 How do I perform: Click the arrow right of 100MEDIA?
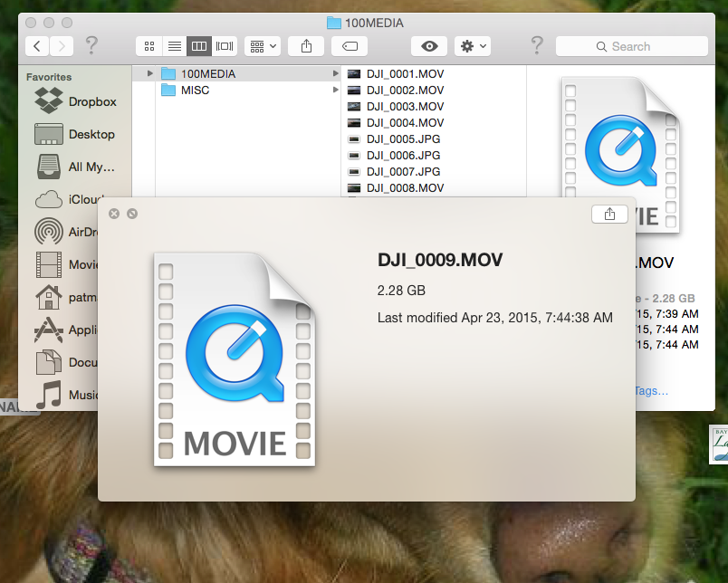(335, 73)
